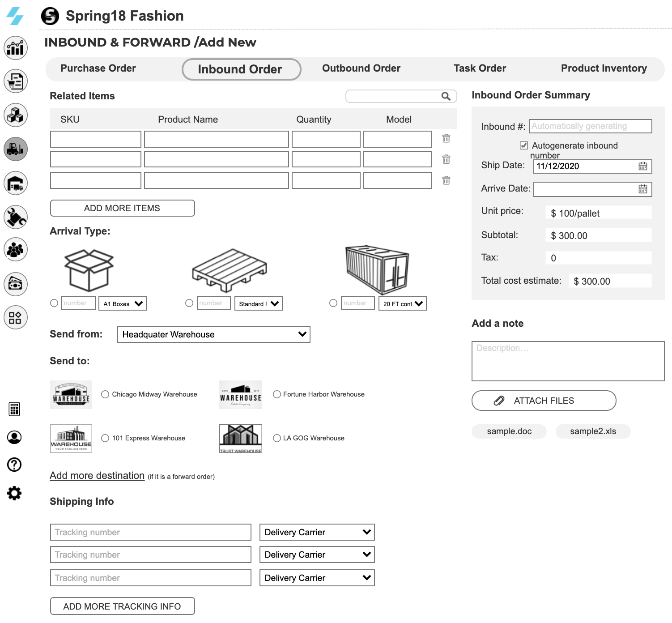Screen dimensions: 672x623
Task: Open the settings gear icon
Action: click(x=14, y=493)
